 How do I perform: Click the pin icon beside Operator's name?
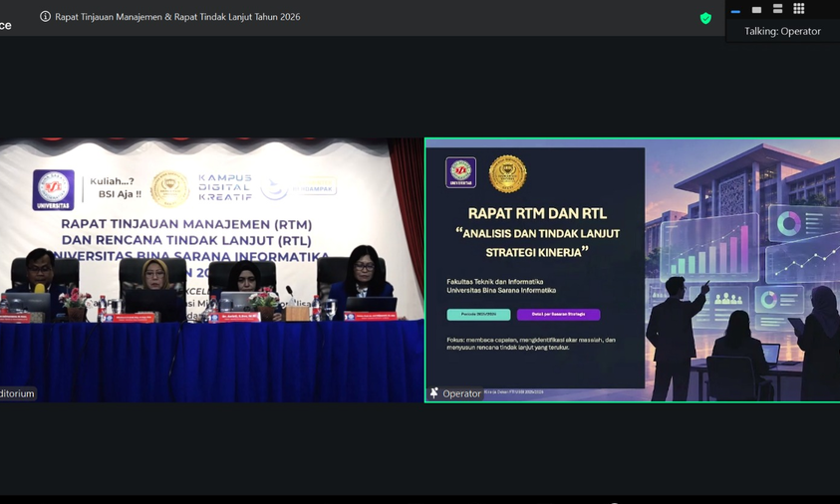(433, 393)
